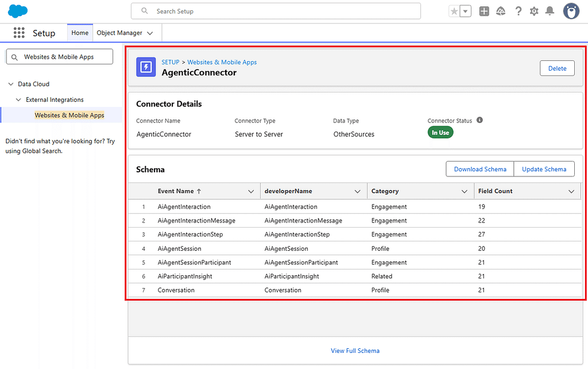Select AiParticipantInsight event name cell
This screenshot has width=588, height=369.
(x=185, y=276)
